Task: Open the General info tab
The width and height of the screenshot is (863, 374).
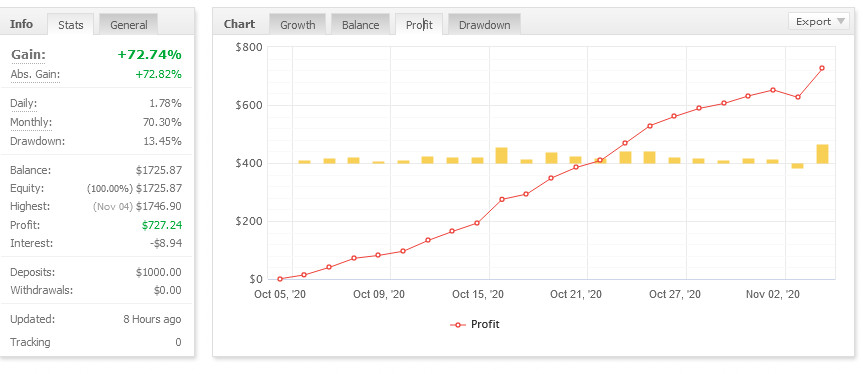Action: (128, 25)
